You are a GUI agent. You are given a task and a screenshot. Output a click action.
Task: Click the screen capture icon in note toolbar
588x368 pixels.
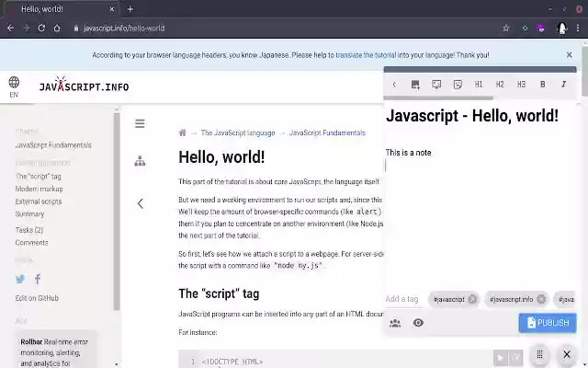436,85
